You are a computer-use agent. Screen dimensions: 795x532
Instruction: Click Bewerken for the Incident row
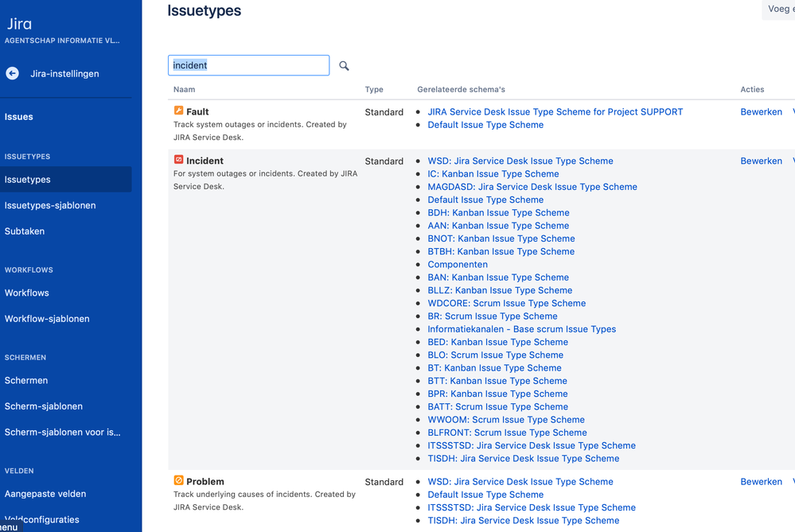click(761, 161)
